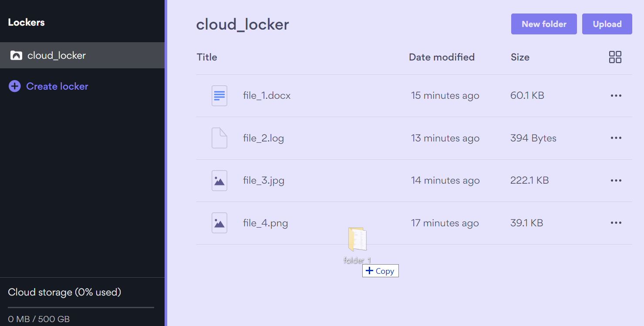Click the file_4.png image icon
This screenshot has width=644, height=326.
click(219, 223)
